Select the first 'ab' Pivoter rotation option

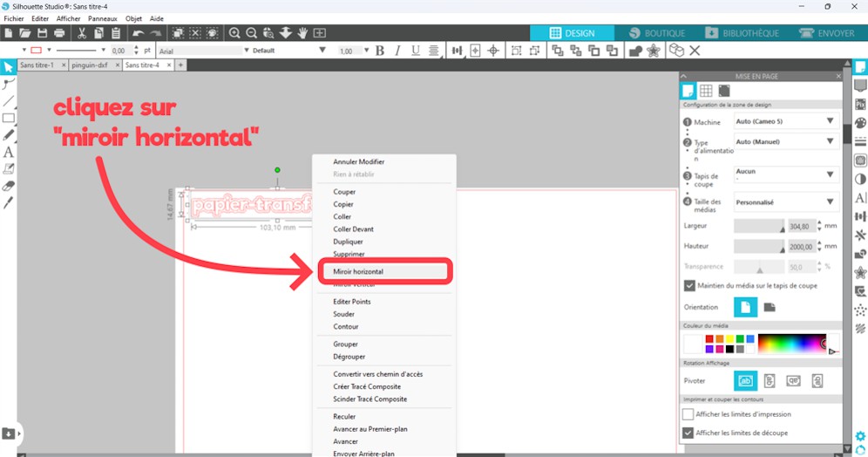click(x=745, y=380)
